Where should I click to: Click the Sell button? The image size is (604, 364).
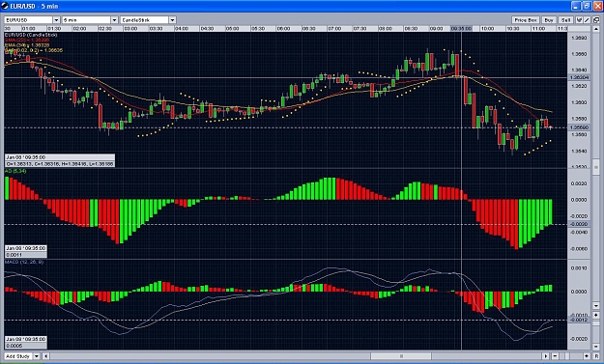pos(566,20)
